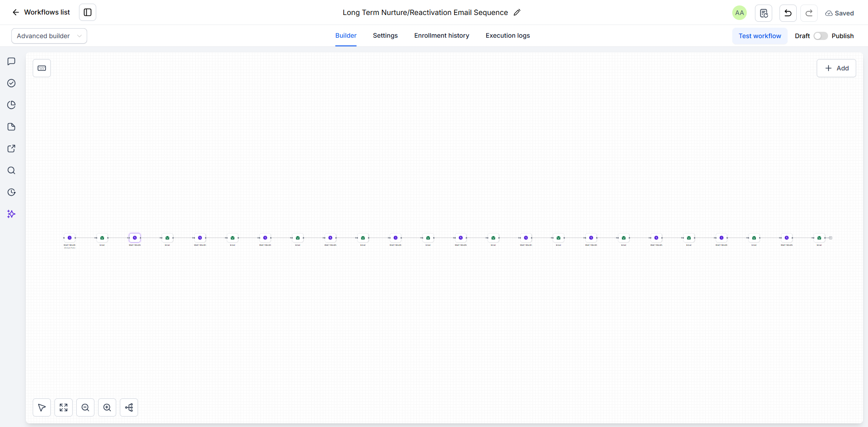This screenshot has height=427, width=868.
Task: Click the Test workflow button
Action: coord(760,36)
